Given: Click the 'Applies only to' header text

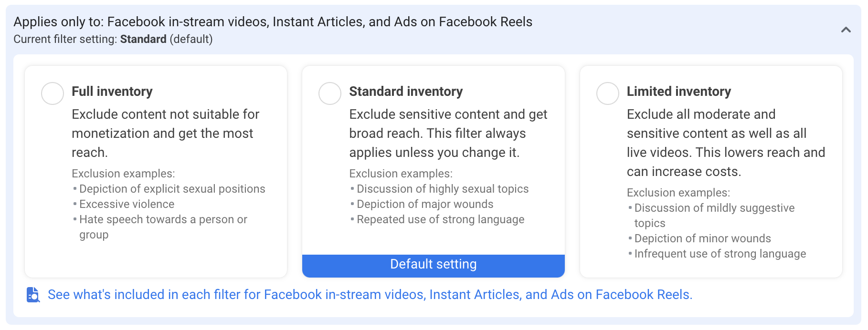Looking at the screenshot, I should click(273, 22).
